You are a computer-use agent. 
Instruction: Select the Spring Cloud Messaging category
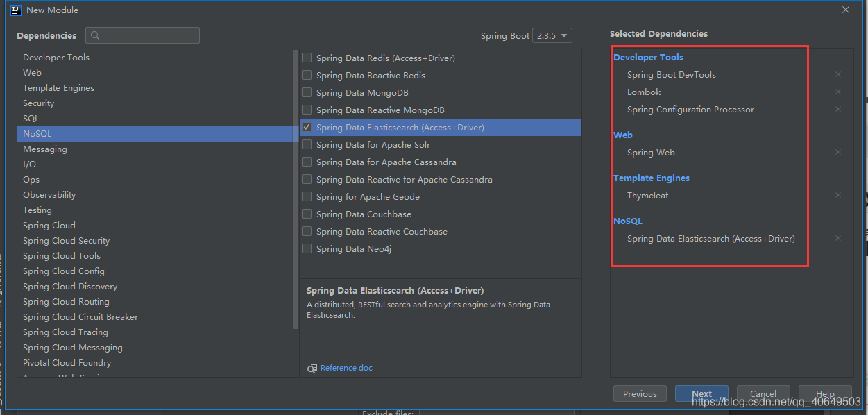[x=155, y=347]
